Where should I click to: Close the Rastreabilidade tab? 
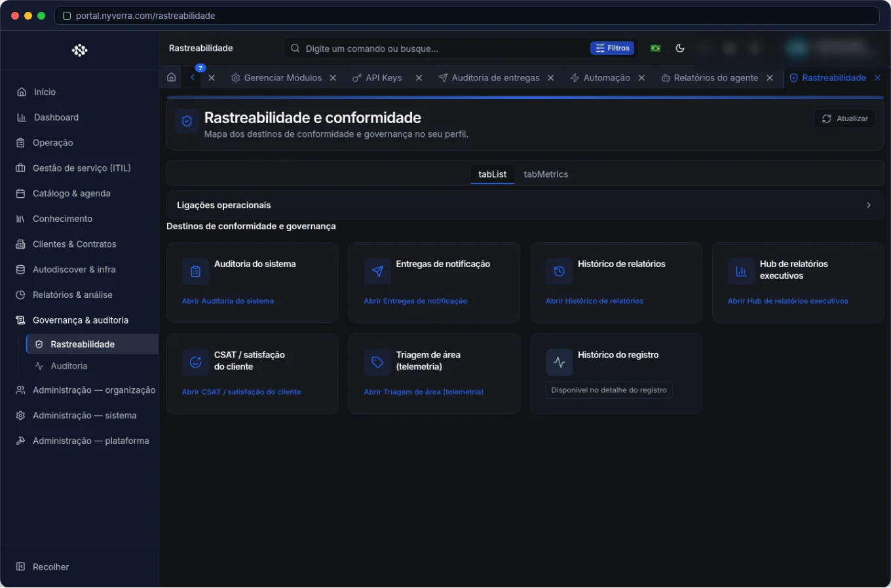point(877,77)
